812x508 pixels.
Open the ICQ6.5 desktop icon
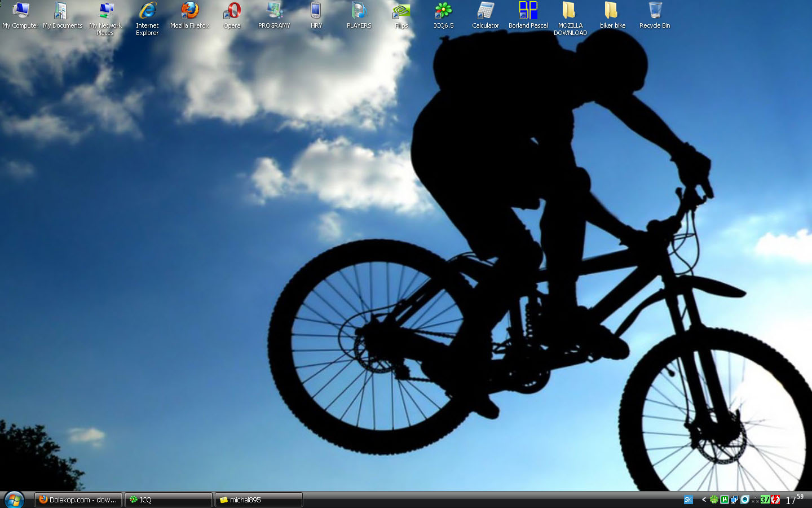pos(443,11)
